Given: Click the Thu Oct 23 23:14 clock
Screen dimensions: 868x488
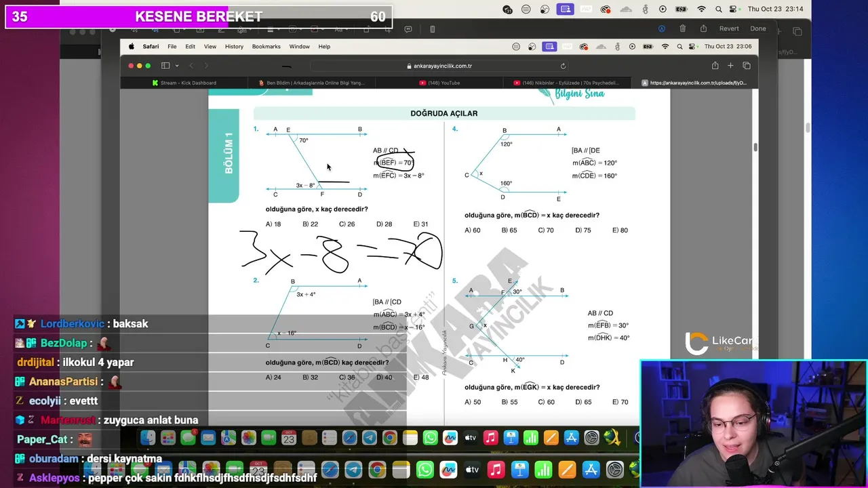Looking at the screenshot, I should click(775, 9).
